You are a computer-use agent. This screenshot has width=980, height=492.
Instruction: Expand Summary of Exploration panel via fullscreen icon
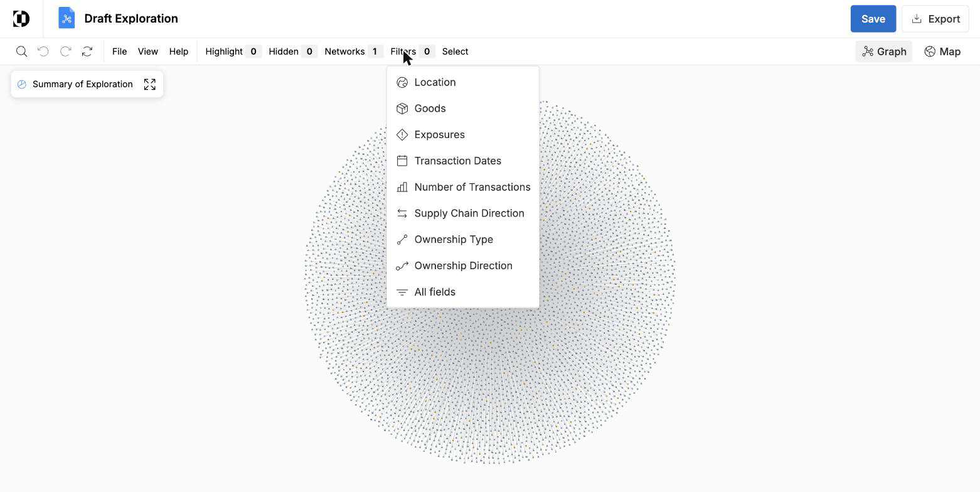pyautogui.click(x=150, y=84)
